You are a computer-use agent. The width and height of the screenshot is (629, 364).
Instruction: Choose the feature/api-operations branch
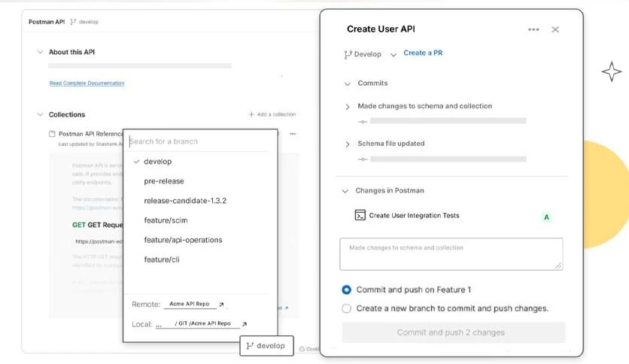pos(183,240)
